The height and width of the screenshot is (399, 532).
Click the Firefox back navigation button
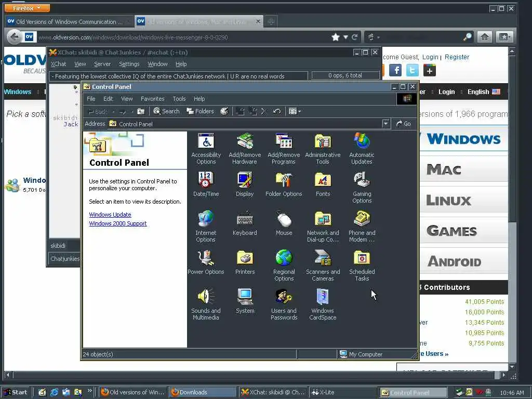[x=14, y=37]
